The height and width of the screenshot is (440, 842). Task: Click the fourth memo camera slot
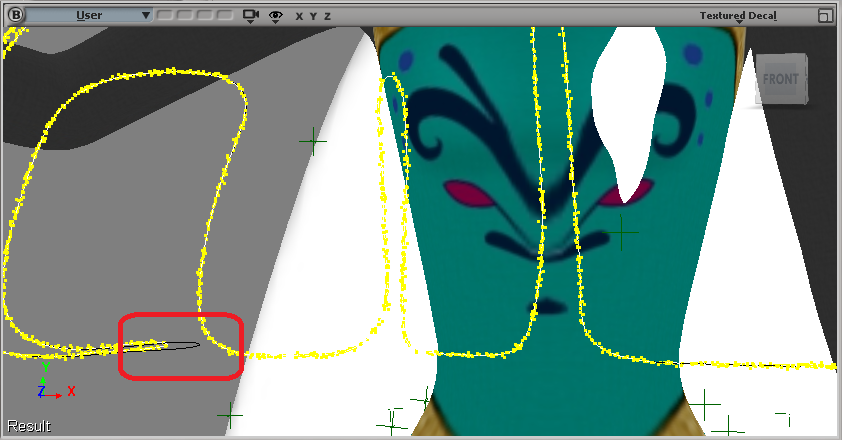coord(224,15)
